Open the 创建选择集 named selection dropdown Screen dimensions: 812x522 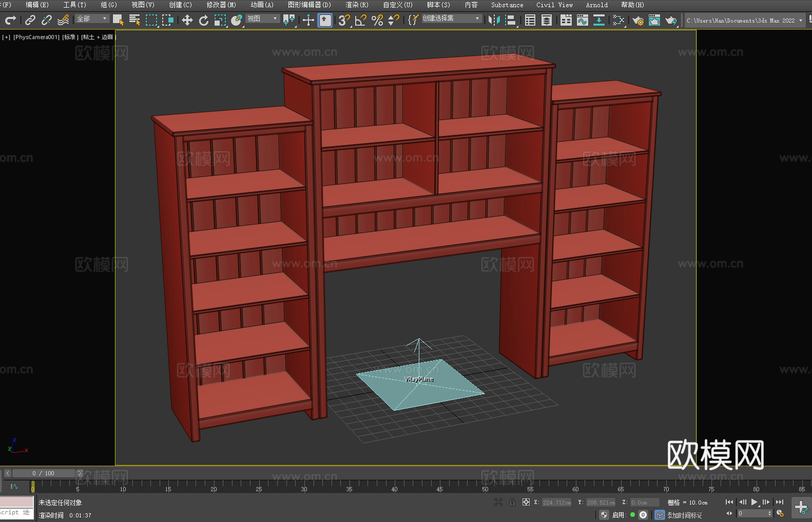452,18
